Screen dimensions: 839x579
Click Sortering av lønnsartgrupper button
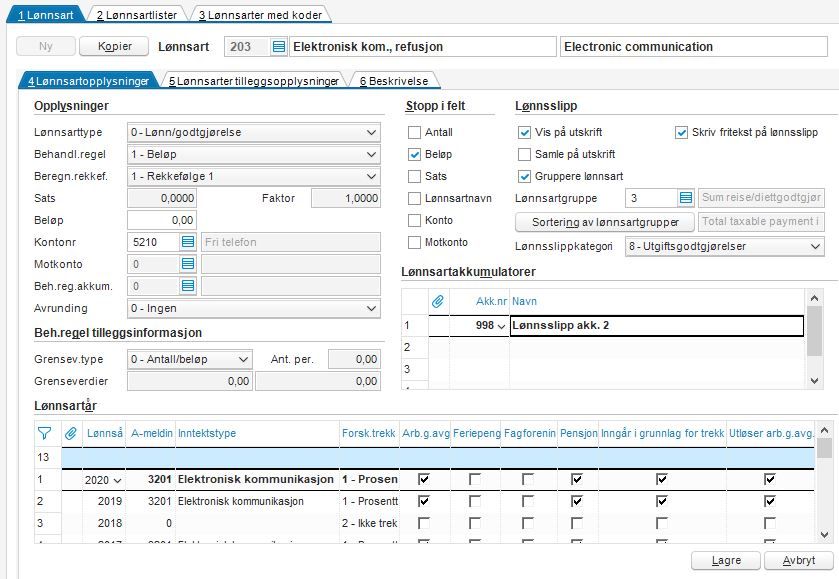605,222
